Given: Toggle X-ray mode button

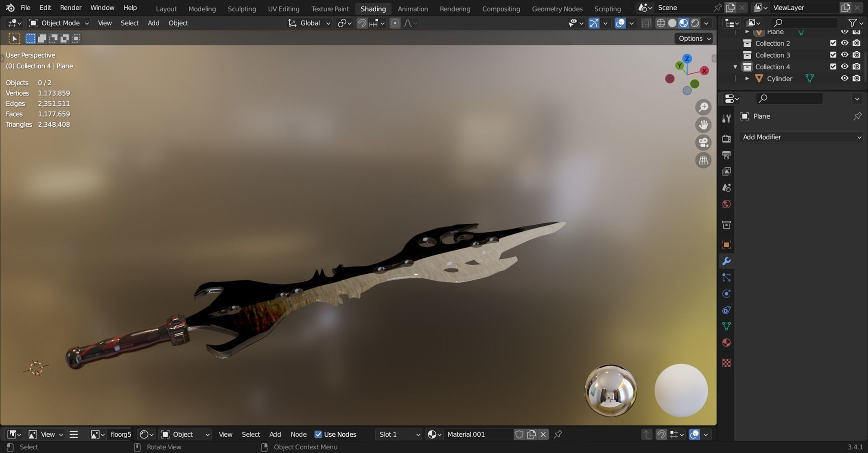Looking at the screenshot, I should 646,23.
